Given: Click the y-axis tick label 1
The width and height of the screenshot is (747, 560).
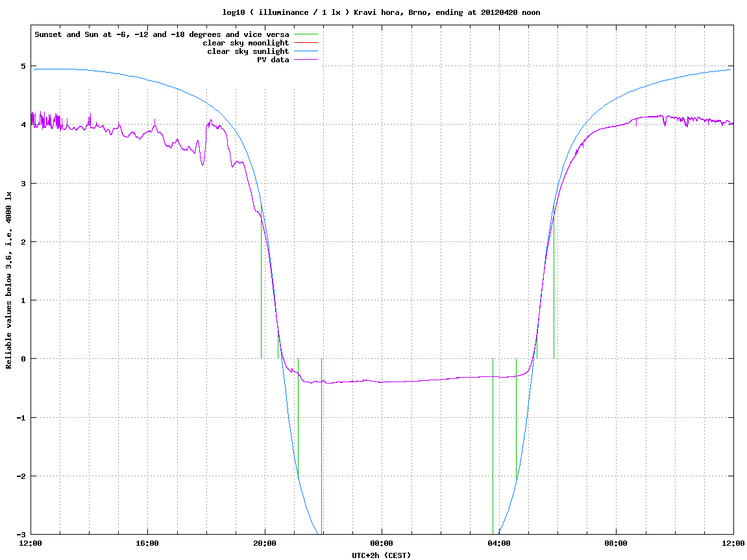Looking at the screenshot, I should click(23, 300).
